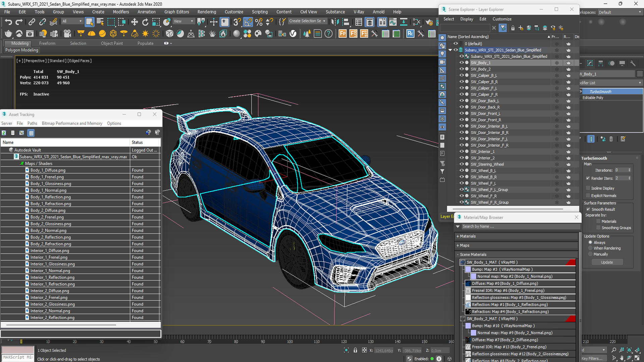Enable the Isoline Display checkbox
The width and height of the screenshot is (644, 362).
(588, 188)
